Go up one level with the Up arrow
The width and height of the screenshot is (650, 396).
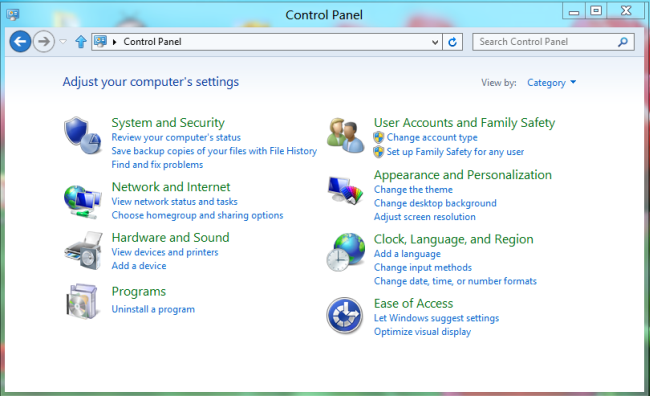[x=81, y=41]
